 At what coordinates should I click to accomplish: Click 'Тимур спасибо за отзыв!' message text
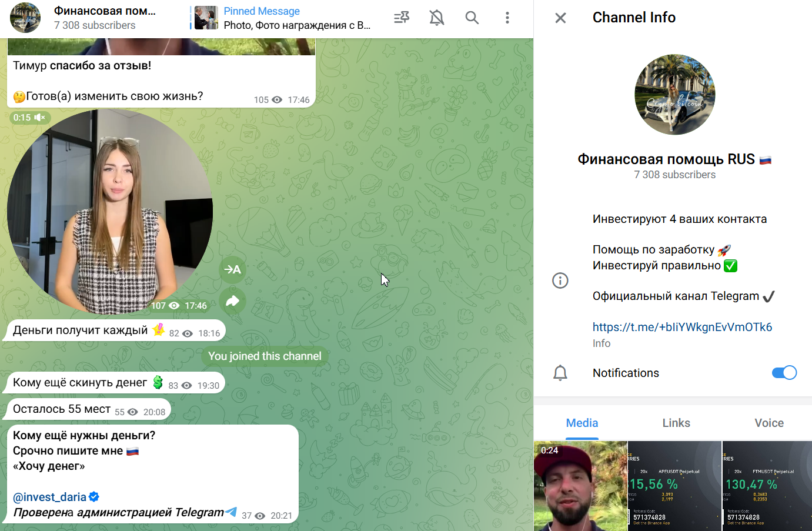click(82, 66)
